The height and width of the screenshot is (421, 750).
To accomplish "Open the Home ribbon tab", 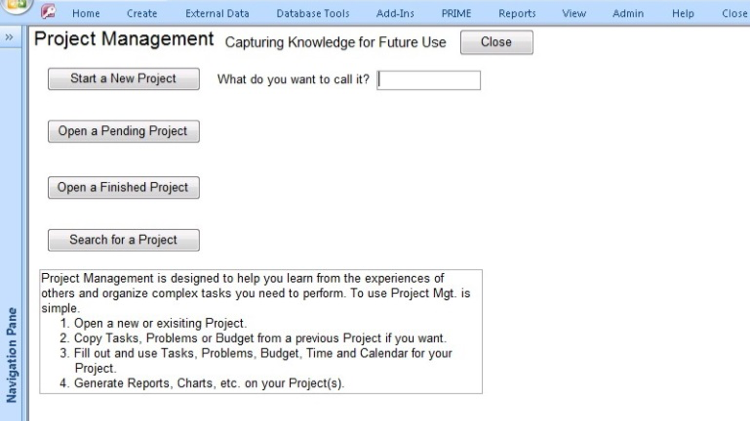I will pos(86,13).
